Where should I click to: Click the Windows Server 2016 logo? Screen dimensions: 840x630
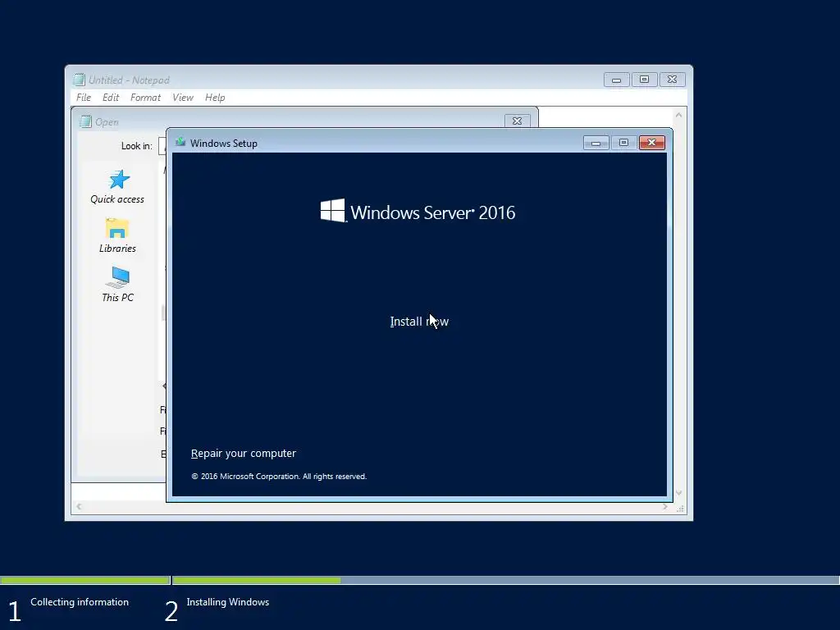tap(418, 212)
